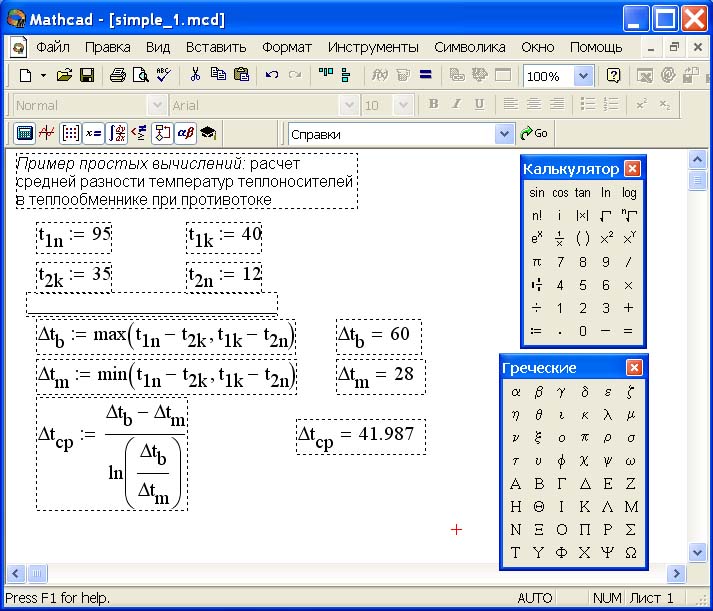Click the Graph toolbar icon

point(47,133)
